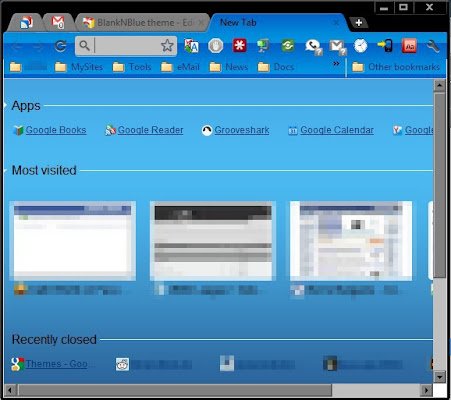451x400 pixels.
Task: Launch Grooveshark app link
Action: click(235, 130)
